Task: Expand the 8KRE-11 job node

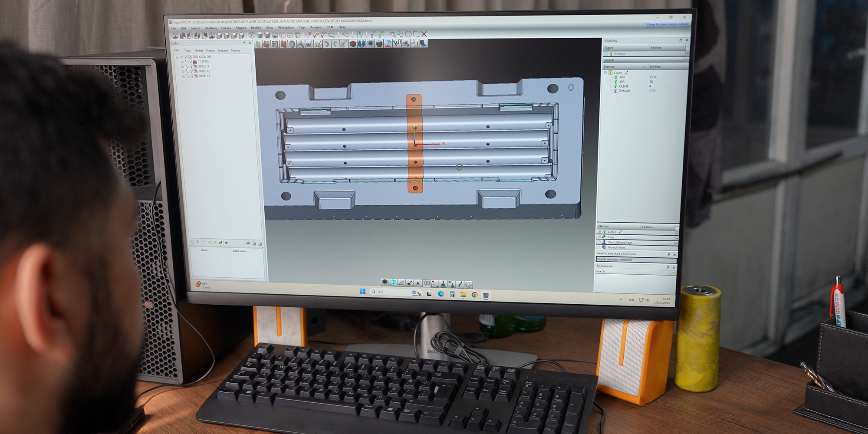Action: [x=183, y=67]
